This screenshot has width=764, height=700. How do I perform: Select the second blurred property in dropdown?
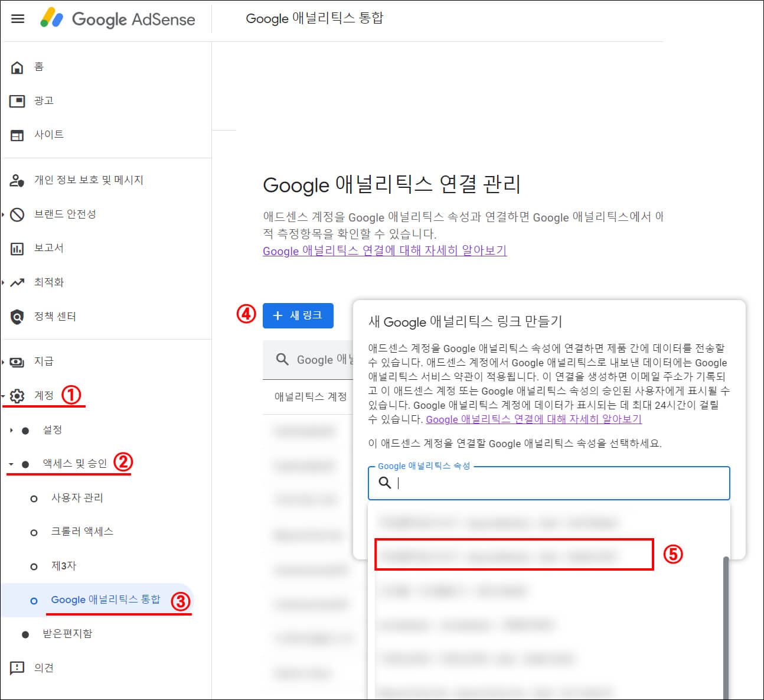click(x=514, y=555)
